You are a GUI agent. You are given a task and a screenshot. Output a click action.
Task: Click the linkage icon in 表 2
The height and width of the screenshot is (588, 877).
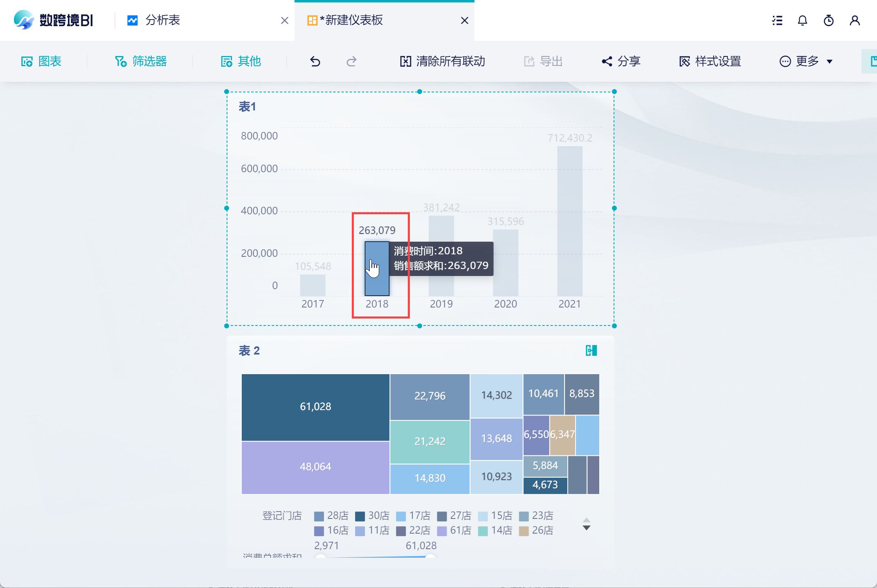click(x=591, y=350)
